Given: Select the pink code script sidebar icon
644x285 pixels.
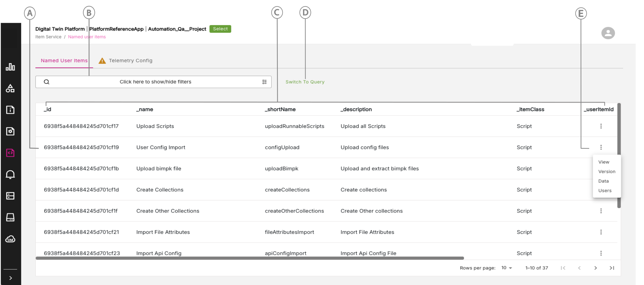Looking at the screenshot, I should (x=10, y=153).
